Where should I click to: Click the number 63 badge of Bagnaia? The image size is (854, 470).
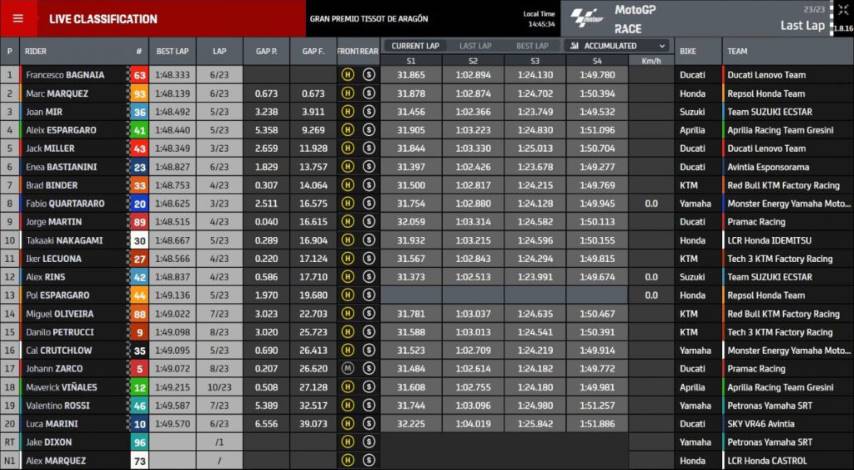(x=139, y=75)
